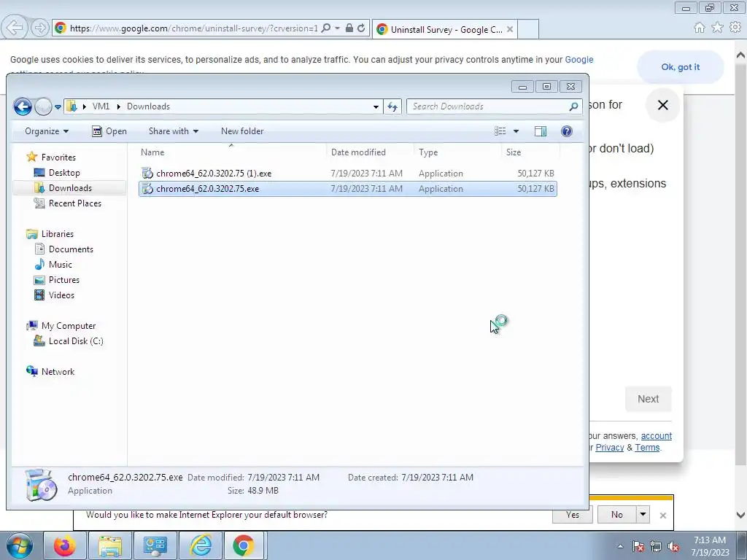Select Network in navigation pane
747x560 pixels.
[x=58, y=371]
